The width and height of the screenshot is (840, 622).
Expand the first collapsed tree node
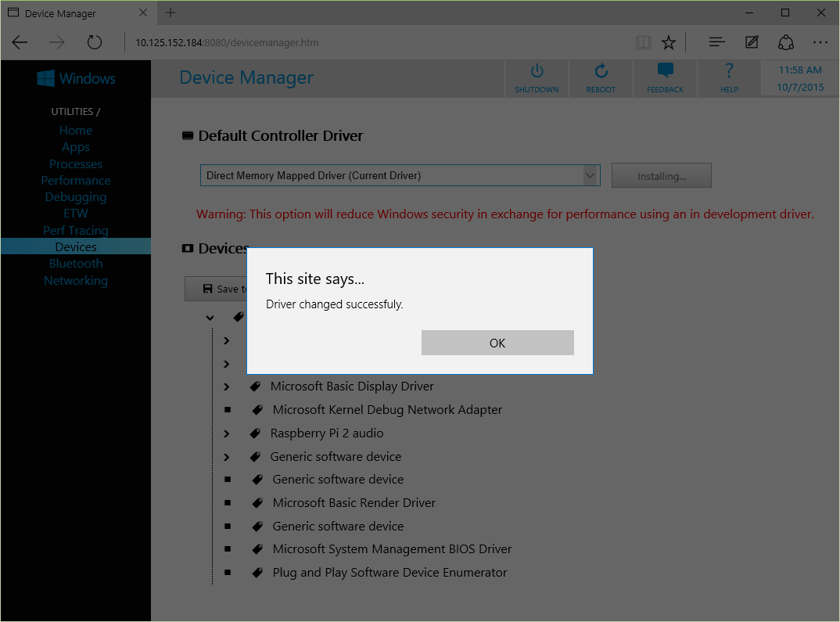[227, 341]
